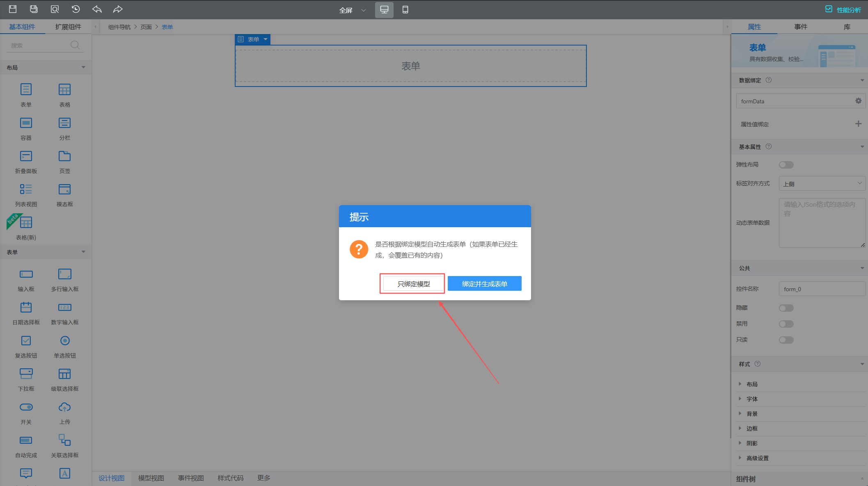Toggle the 隐藏 switch on
This screenshot has width=868, height=486.
(x=786, y=308)
